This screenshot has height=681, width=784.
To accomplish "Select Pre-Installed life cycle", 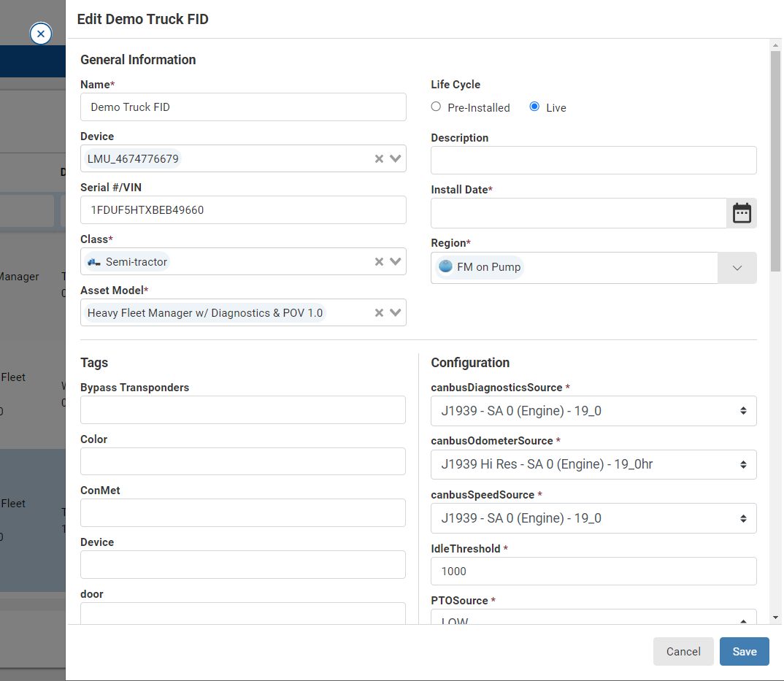I will pos(436,107).
